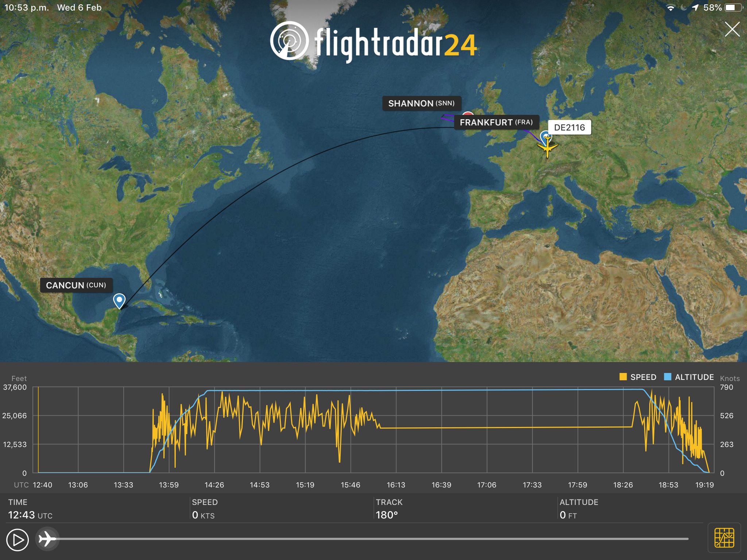Tap the Frankfurt (FRA) airport label
The image size is (747, 560).
(496, 122)
